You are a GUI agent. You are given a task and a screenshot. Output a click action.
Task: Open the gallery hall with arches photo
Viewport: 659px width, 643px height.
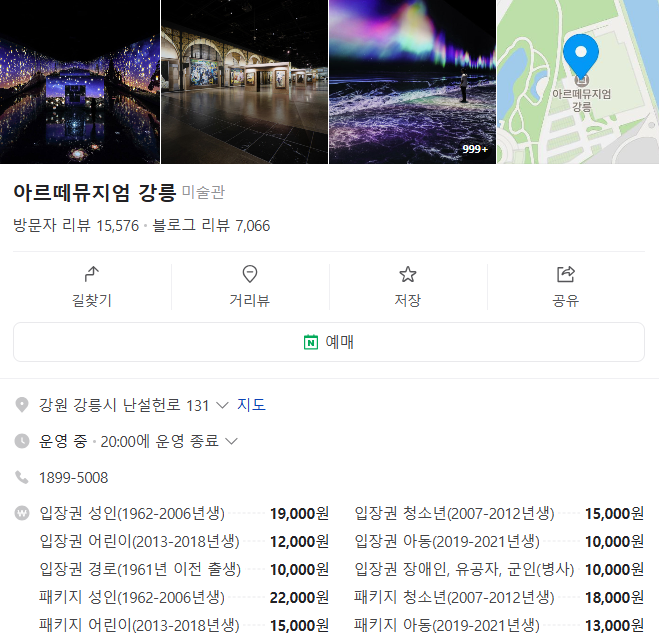(x=244, y=82)
